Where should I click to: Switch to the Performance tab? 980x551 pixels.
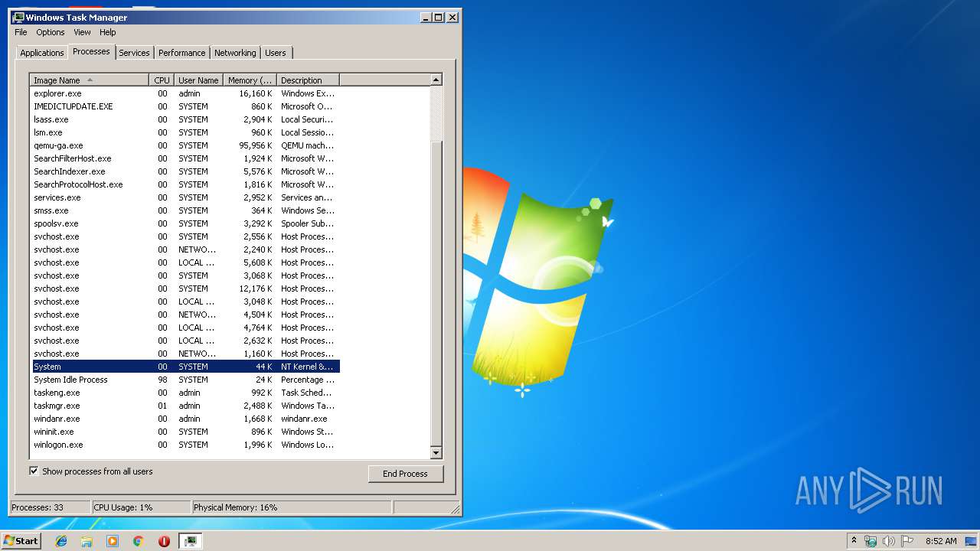click(x=182, y=53)
